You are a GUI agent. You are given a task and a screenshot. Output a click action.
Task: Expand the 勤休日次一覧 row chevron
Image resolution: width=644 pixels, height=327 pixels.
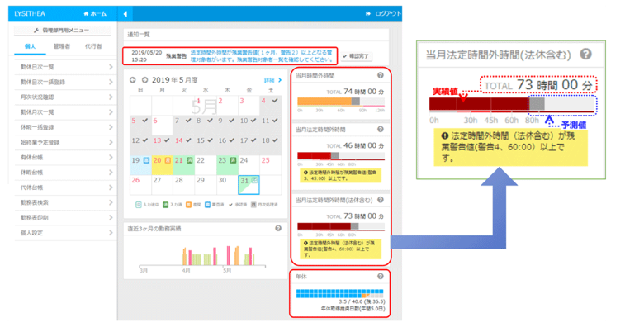(x=111, y=67)
